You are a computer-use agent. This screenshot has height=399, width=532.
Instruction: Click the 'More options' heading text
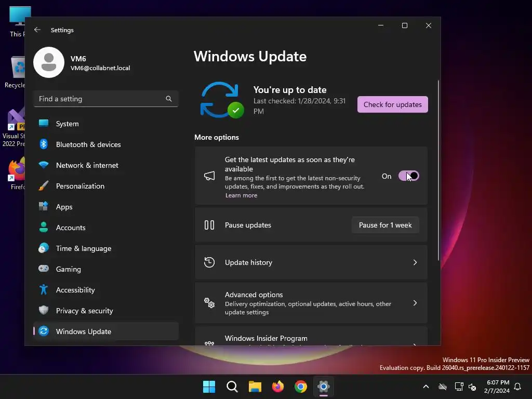[x=217, y=137]
